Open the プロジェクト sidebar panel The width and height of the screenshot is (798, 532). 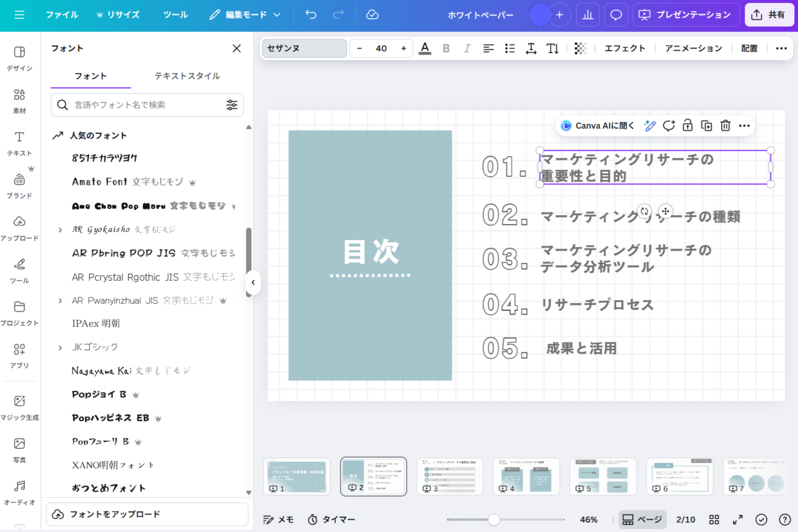click(19, 313)
